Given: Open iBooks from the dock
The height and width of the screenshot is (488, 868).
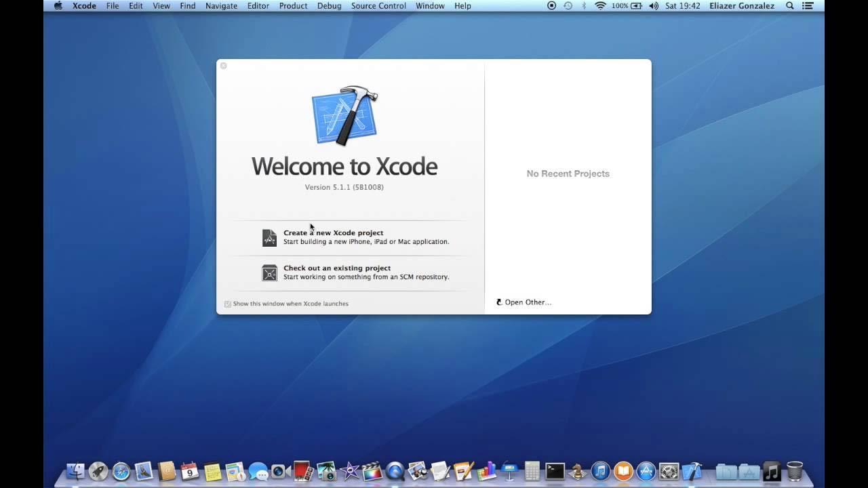Looking at the screenshot, I should (623, 471).
